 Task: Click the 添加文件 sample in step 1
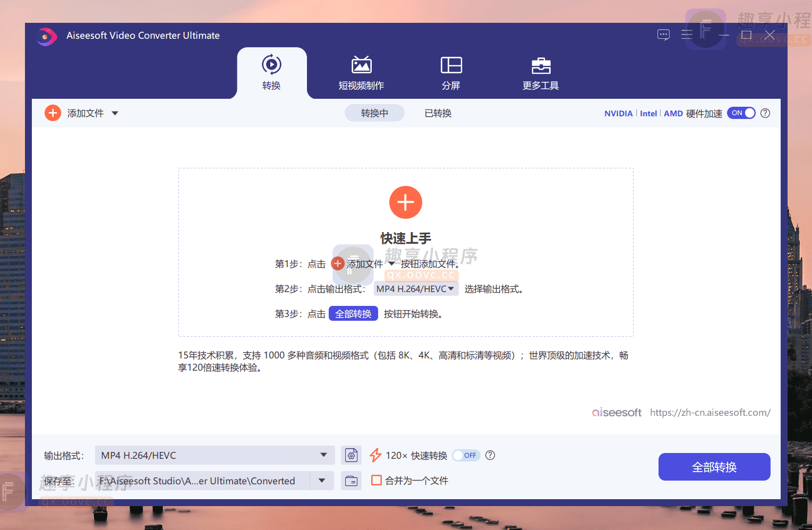363,264
